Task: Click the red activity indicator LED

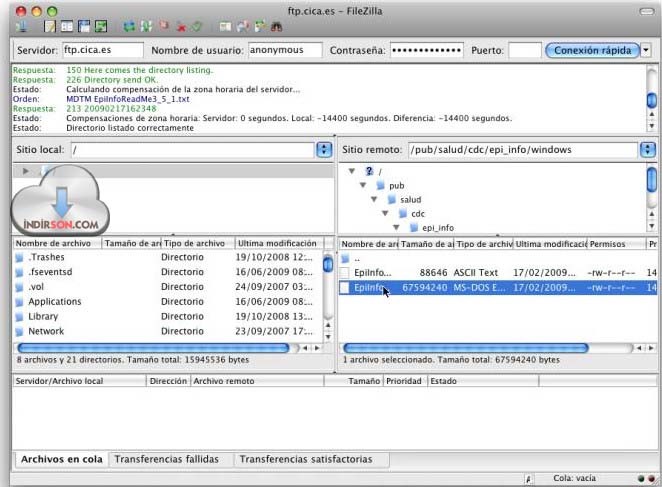Action: pos(651,479)
